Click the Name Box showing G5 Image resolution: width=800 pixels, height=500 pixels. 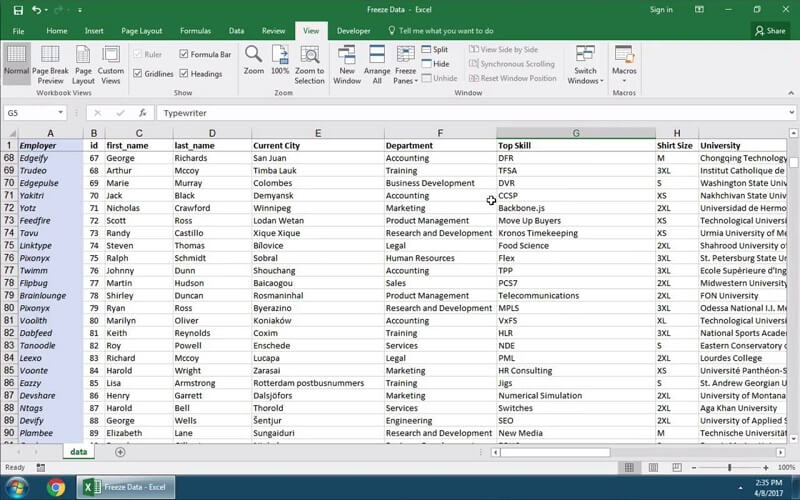(30, 113)
